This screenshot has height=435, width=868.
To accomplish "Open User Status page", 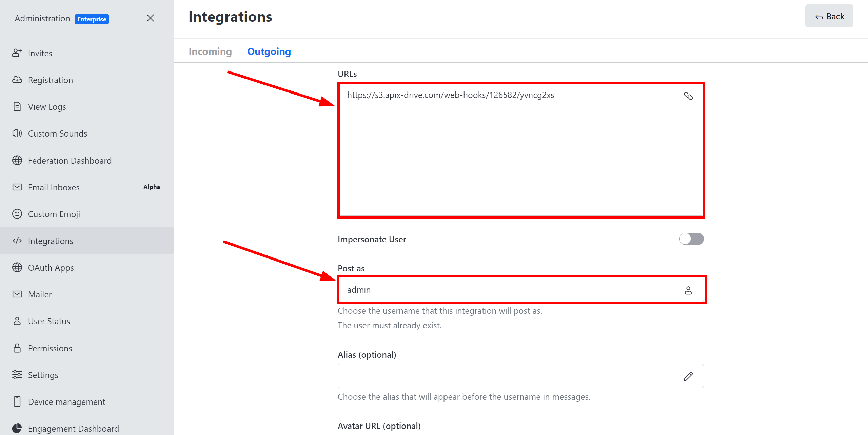I will tap(87, 321).
